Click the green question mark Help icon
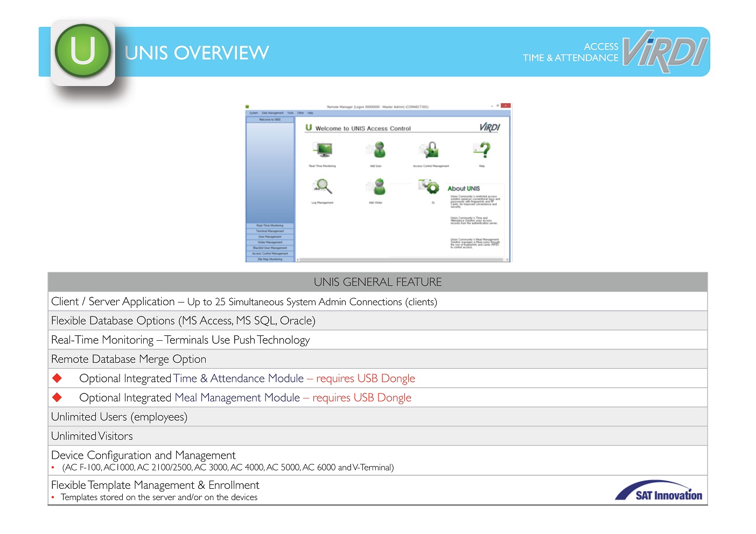The image size is (756, 534). 483,150
